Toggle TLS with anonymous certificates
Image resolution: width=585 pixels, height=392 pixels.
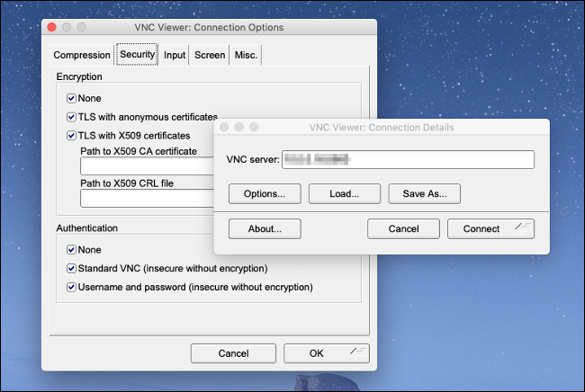coord(71,117)
